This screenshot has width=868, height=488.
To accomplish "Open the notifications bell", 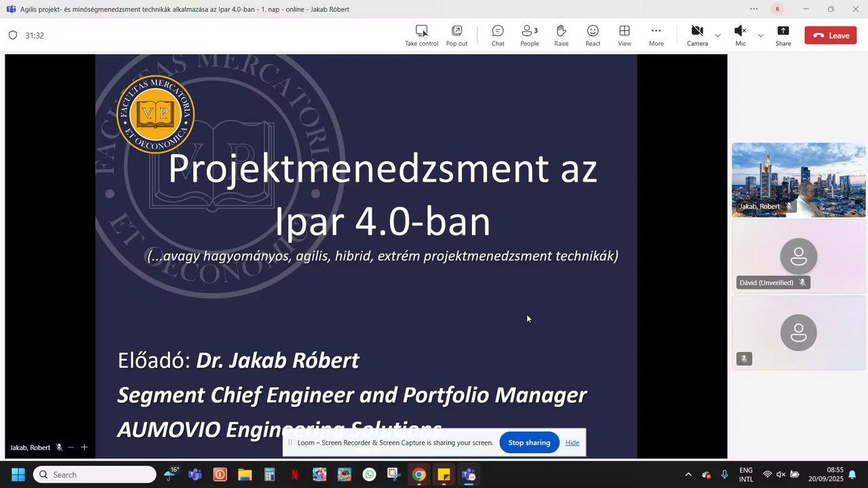I will tap(852, 474).
